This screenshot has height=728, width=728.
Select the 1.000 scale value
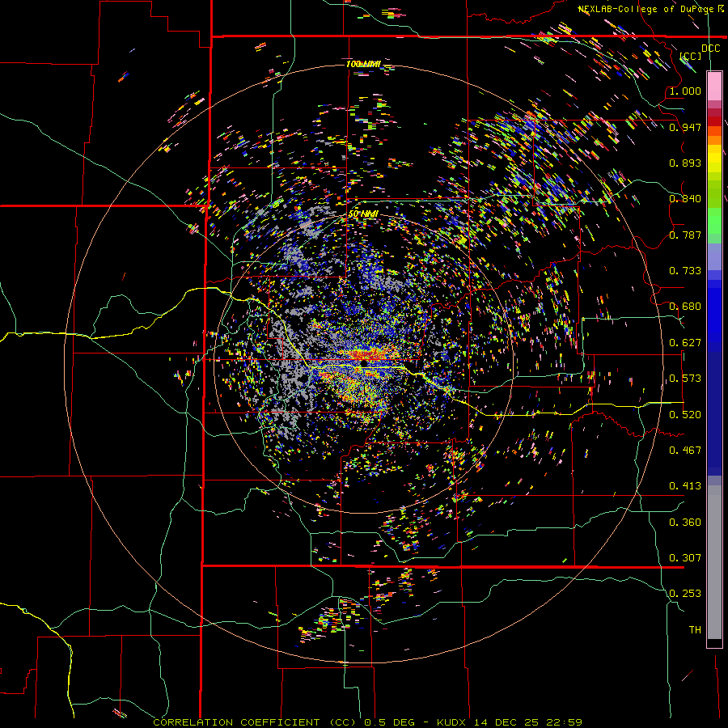(x=685, y=91)
